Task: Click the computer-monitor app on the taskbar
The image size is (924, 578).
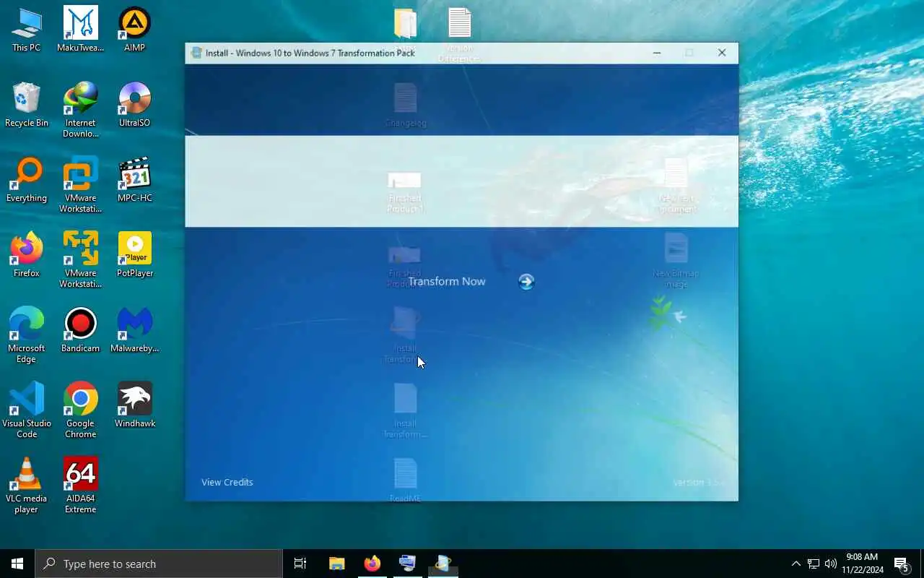Action: coord(408,564)
